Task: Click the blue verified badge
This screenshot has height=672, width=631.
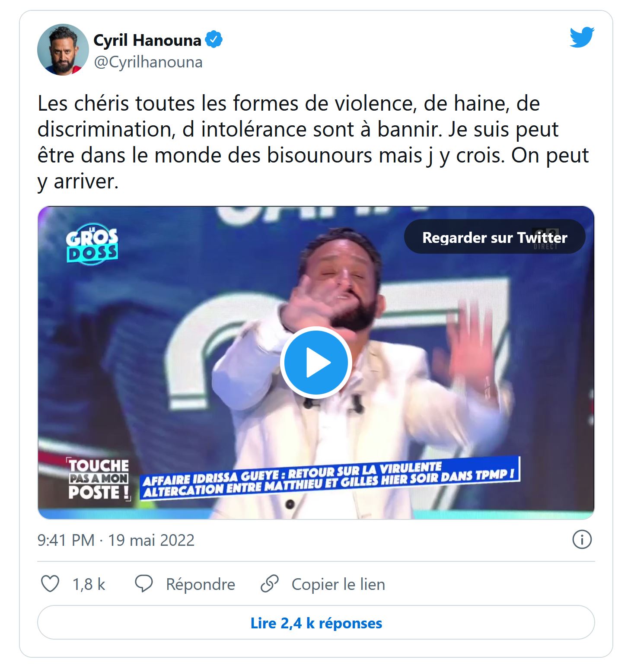Action: [x=214, y=39]
